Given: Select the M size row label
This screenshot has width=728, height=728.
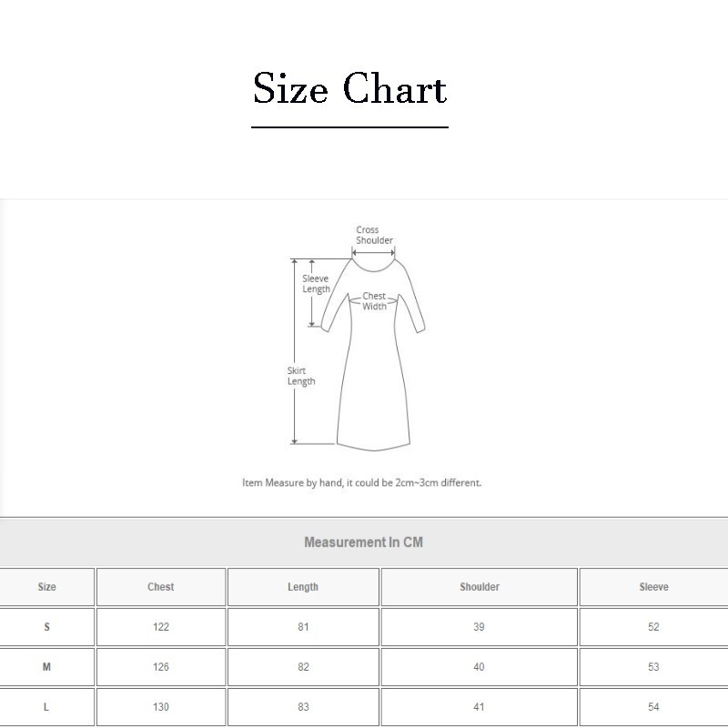Looking at the screenshot, I should pos(46,666).
